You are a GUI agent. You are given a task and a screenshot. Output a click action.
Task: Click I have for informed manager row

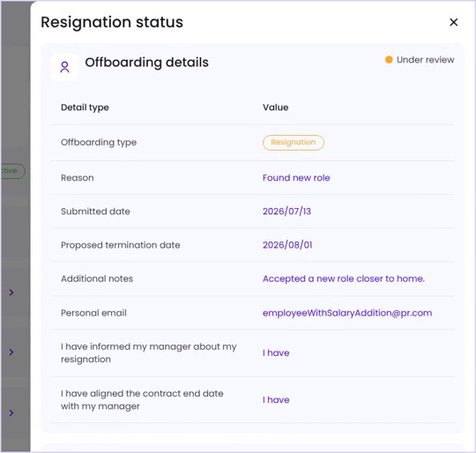276,353
